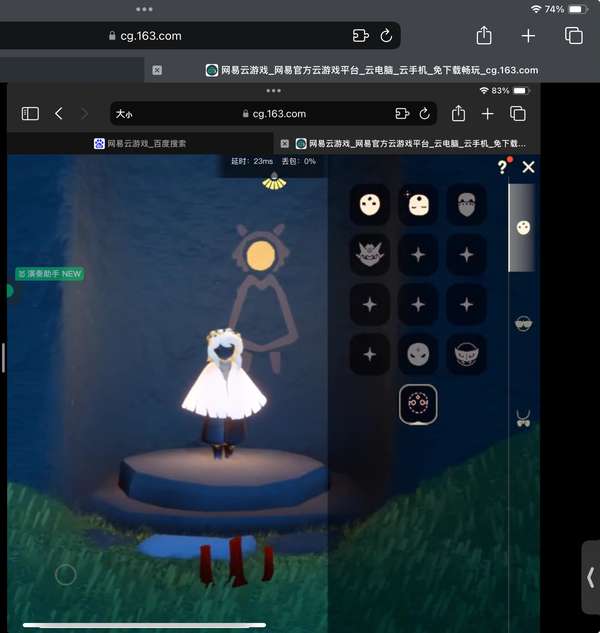Select the outer 网易云游戏 cg.163.com tab
The width and height of the screenshot is (600, 633).
(x=372, y=70)
